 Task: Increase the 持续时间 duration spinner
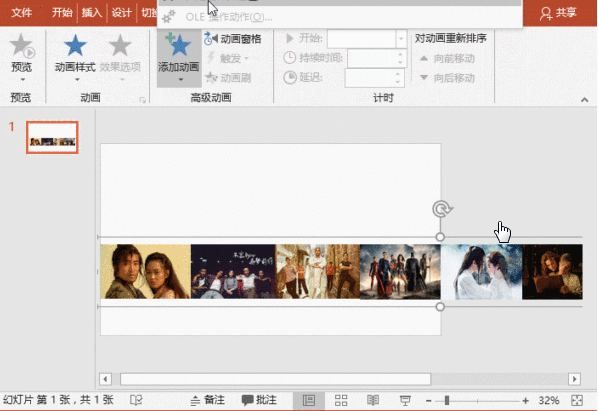[x=400, y=54]
